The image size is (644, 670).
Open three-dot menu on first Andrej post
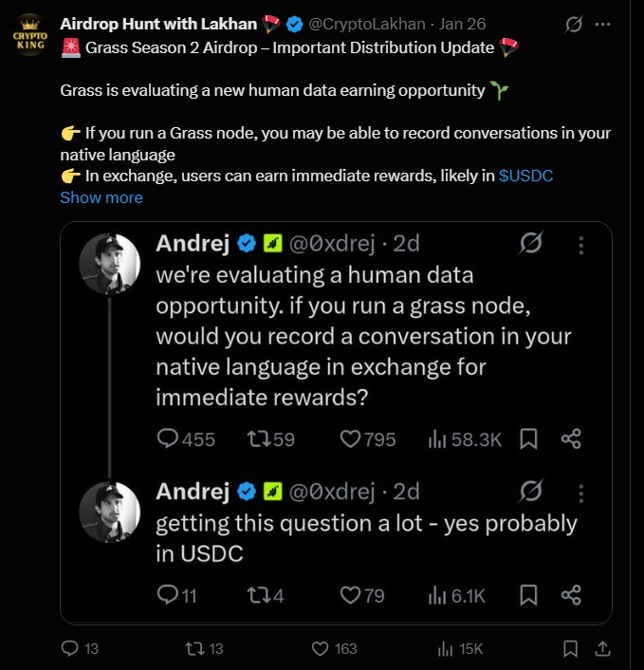pos(581,244)
